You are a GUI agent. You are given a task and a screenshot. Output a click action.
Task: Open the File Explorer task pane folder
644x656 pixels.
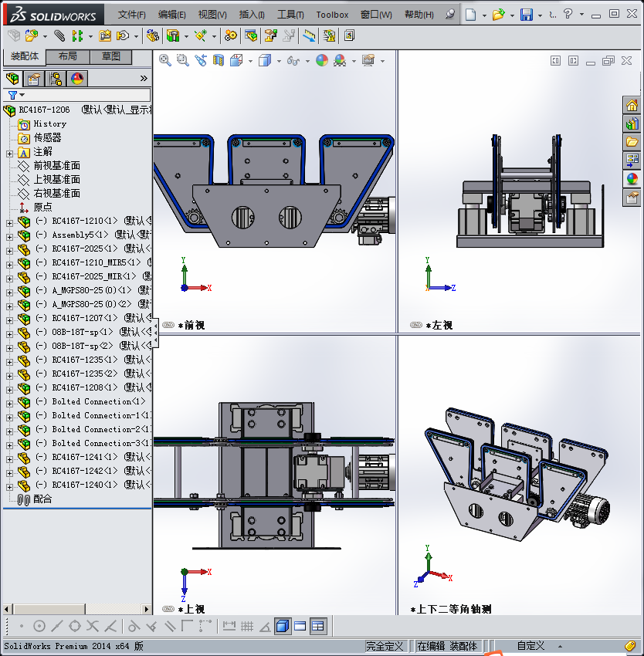632,142
